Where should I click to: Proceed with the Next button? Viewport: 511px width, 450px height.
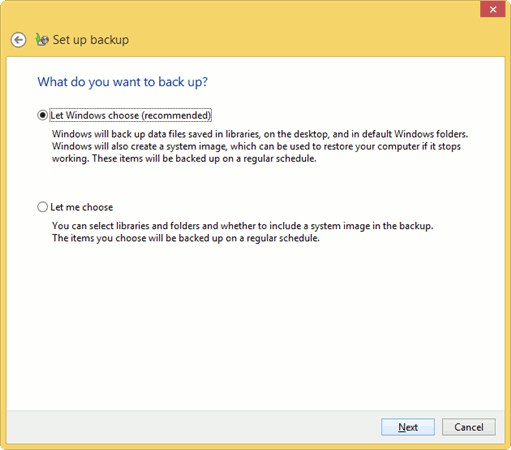pos(408,427)
